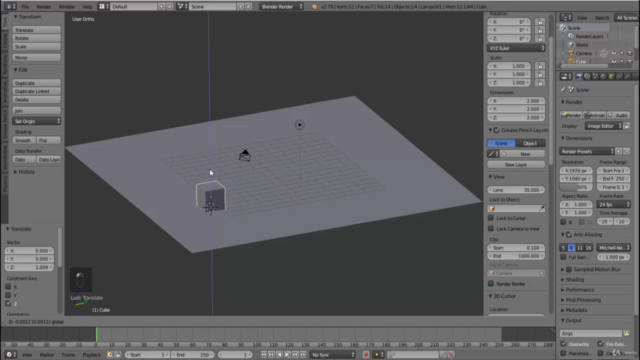This screenshot has width=640, height=360.
Task: Toggle the Grease Pencil Layers checkbox
Action: pyautogui.click(x=497, y=130)
